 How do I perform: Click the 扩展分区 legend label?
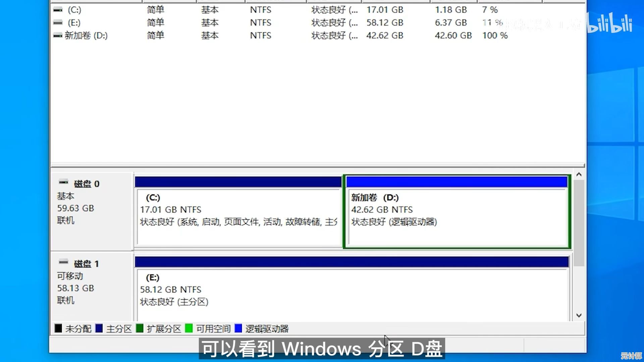coord(164,329)
